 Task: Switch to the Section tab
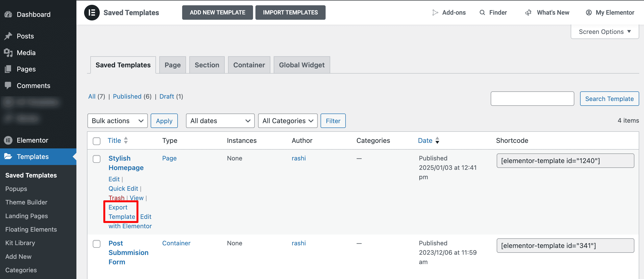pyautogui.click(x=207, y=64)
